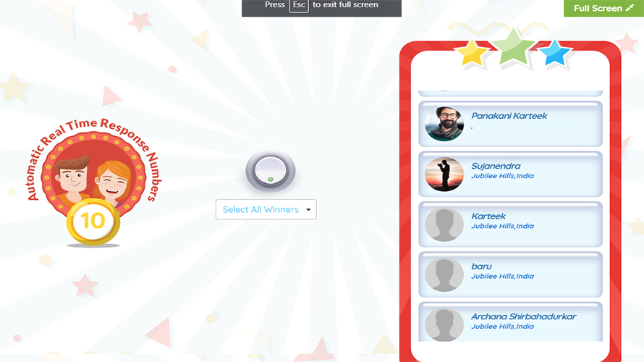Click the yellow star atop the winners panel
This screenshot has width=644, height=362.
[x=472, y=53]
